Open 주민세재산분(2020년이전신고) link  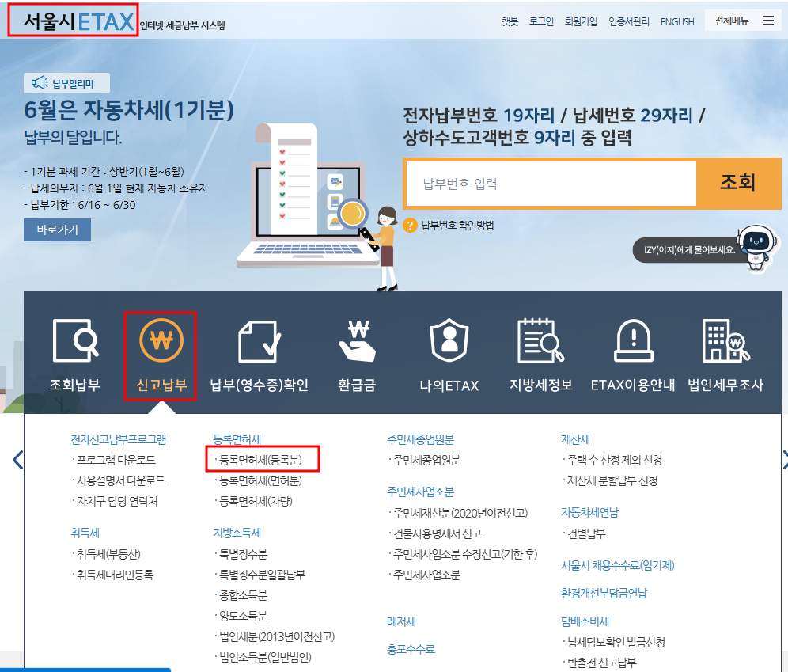(460, 513)
